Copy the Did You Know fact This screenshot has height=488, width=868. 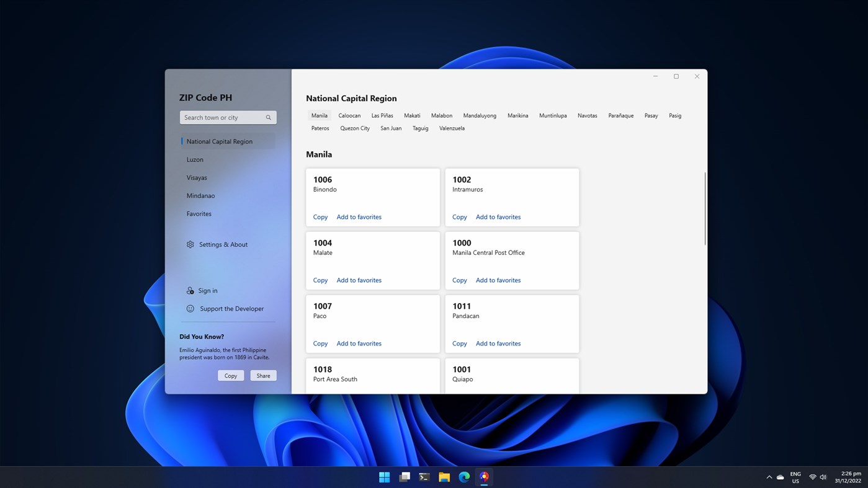pos(231,376)
